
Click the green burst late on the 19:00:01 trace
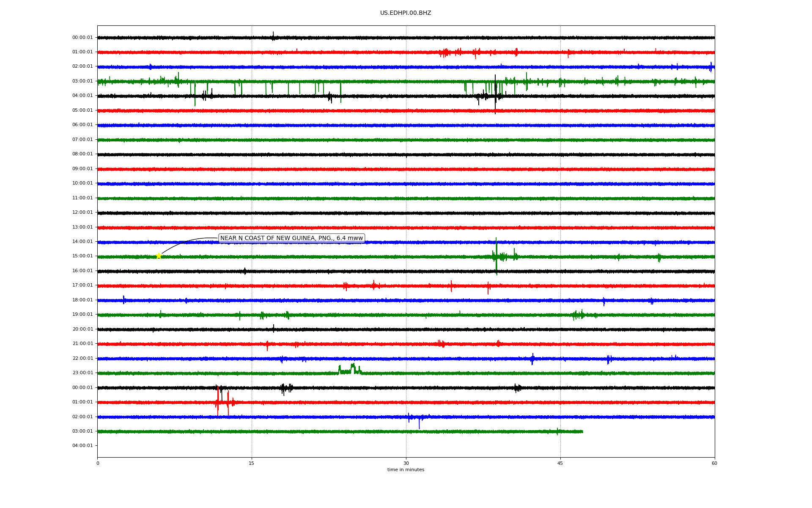click(x=579, y=315)
